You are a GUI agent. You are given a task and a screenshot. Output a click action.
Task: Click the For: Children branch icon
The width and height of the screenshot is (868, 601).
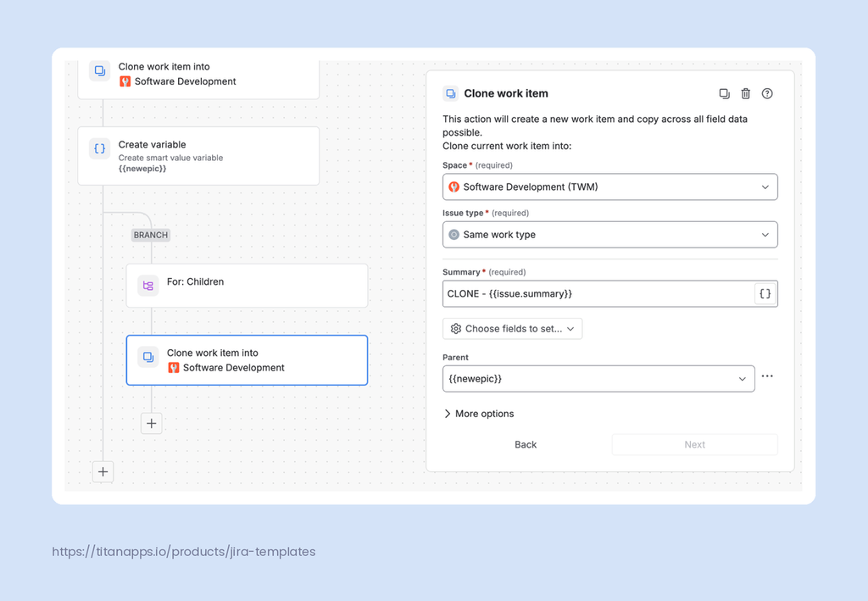[x=147, y=286]
